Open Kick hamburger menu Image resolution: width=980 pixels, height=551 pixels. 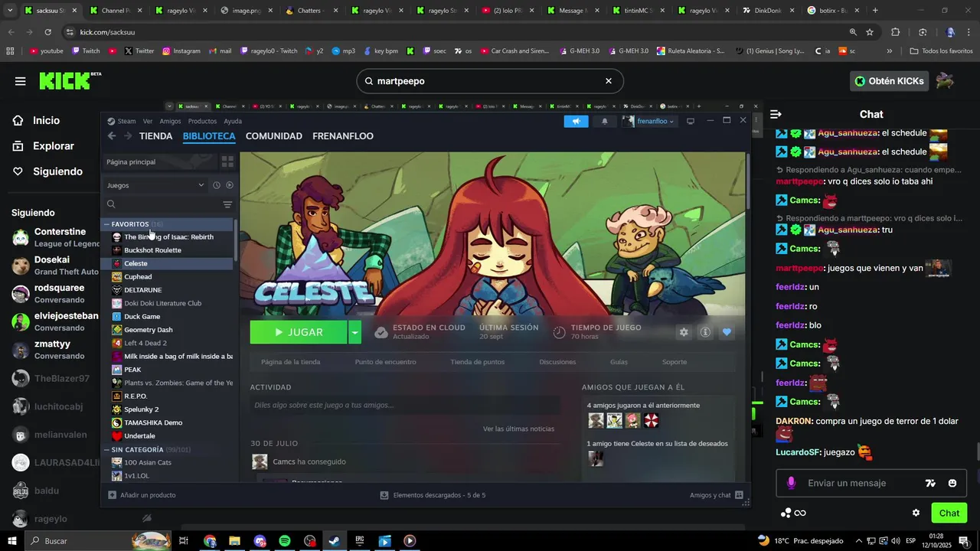20,81
